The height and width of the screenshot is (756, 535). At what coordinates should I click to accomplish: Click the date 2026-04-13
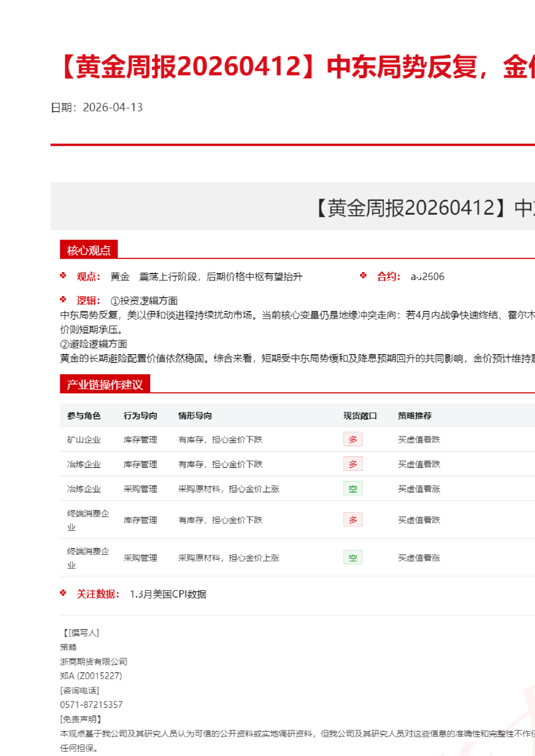click(x=113, y=107)
